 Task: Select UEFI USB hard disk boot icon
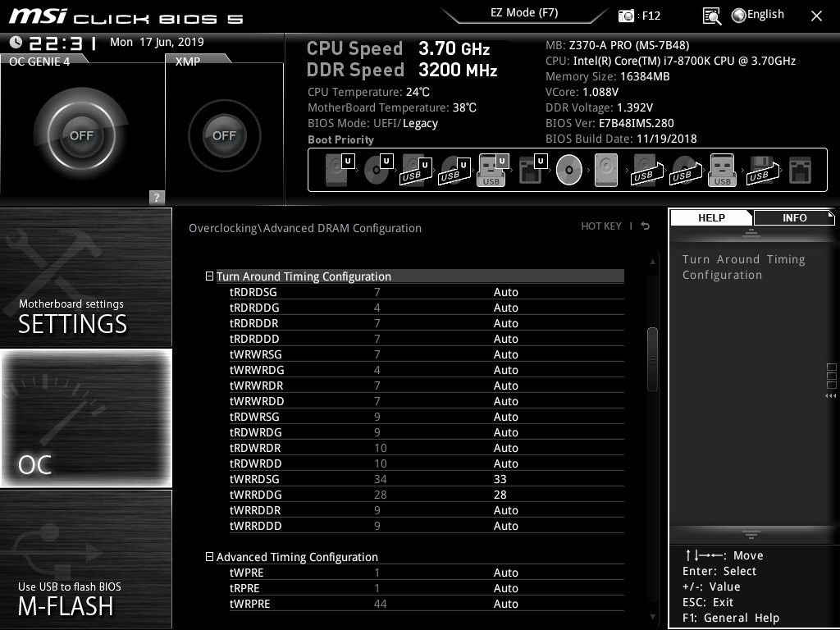click(x=416, y=170)
